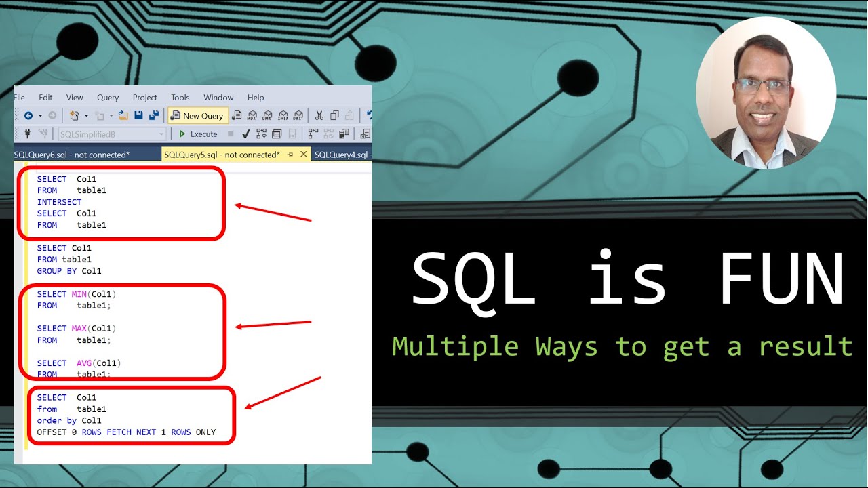
Task: Click the Execute button
Action: 198,134
